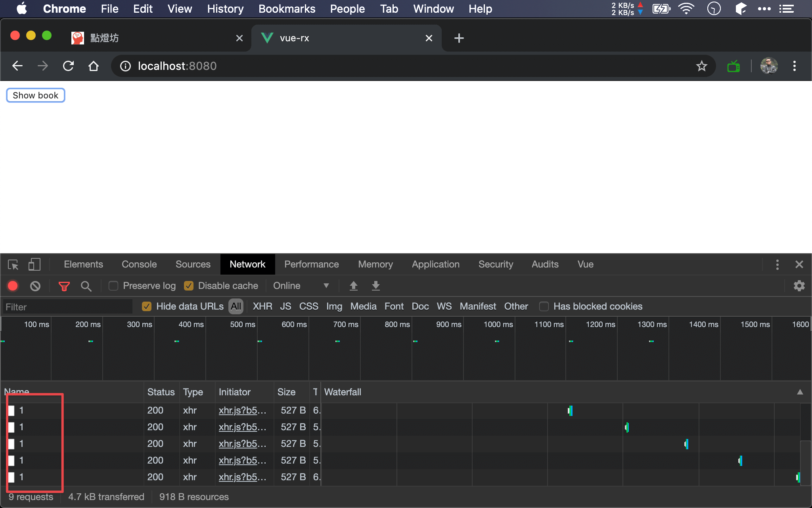
Task: Filter requests by Img
Action: coord(334,306)
